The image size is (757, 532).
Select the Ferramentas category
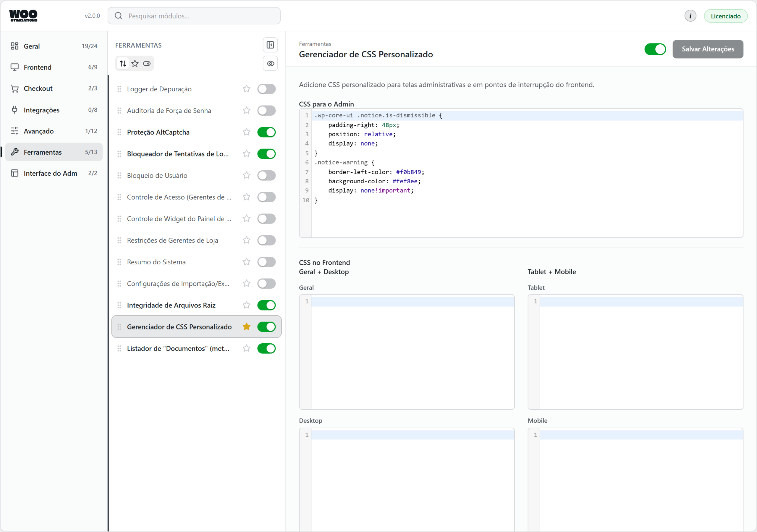[54, 152]
